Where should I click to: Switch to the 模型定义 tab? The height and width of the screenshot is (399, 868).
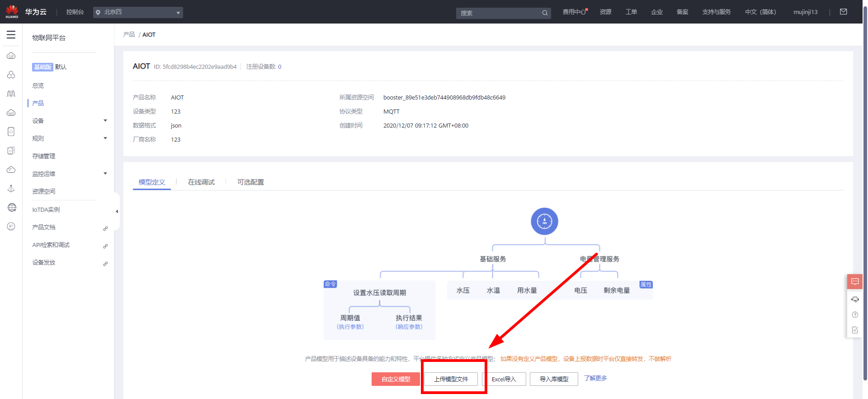[152, 182]
